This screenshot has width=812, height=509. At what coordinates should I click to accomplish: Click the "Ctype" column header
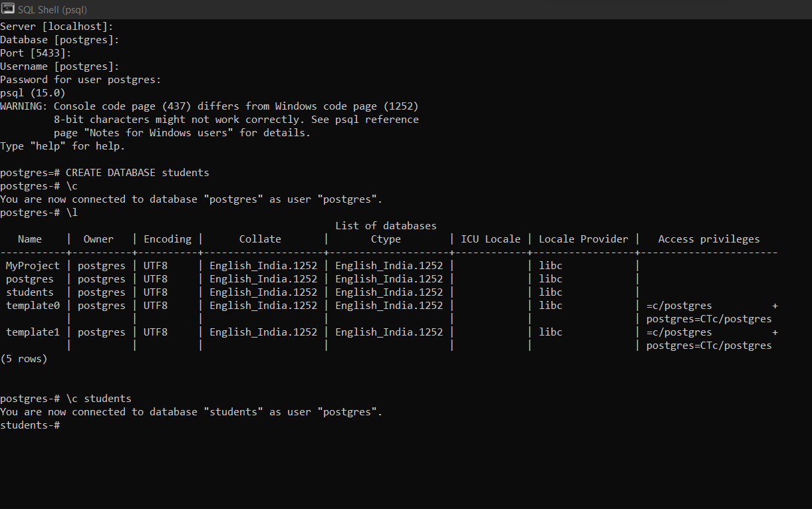386,239
